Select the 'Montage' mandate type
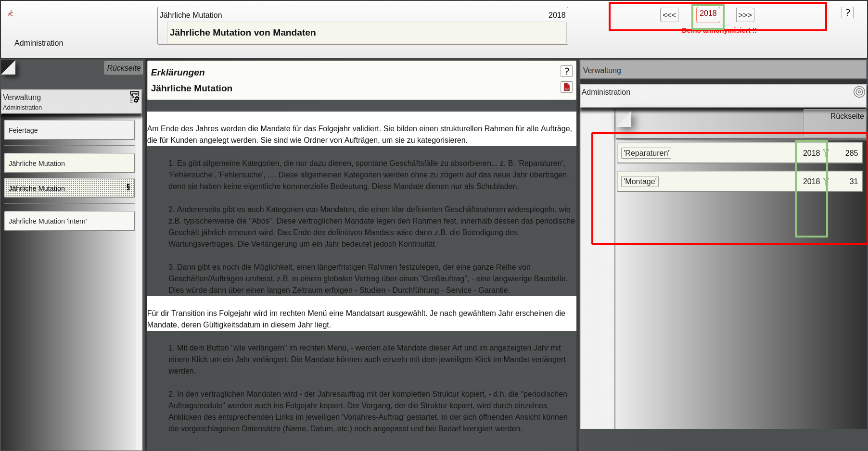 (x=640, y=181)
